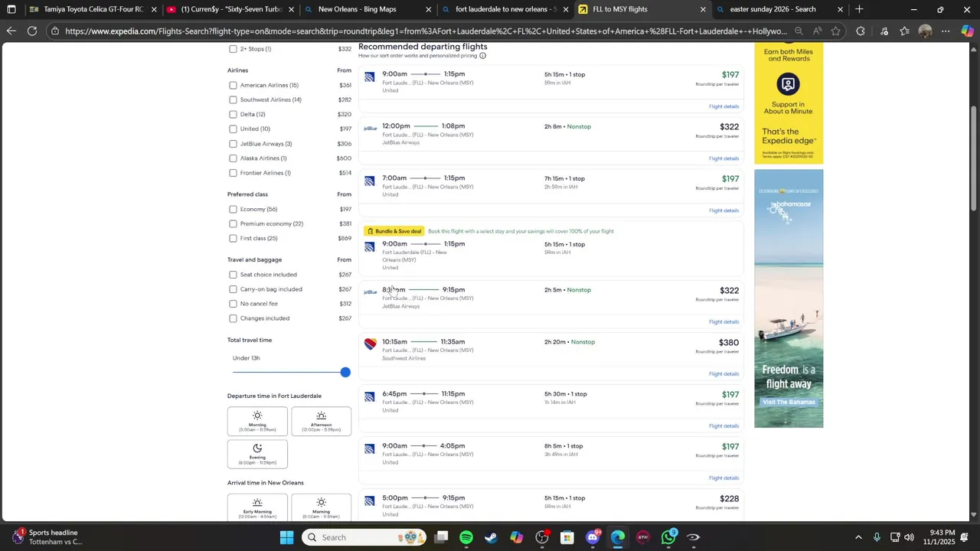980x551 pixels.
Task: Go back to the previous page
Action: [x=11, y=31]
